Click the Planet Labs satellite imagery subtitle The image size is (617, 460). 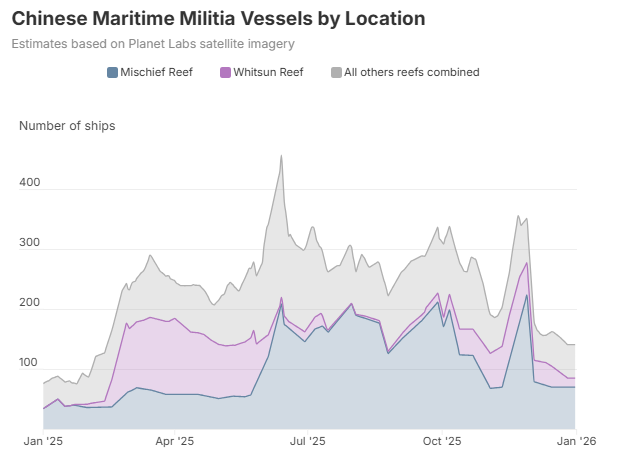pyautogui.click(x=153, y=44)
